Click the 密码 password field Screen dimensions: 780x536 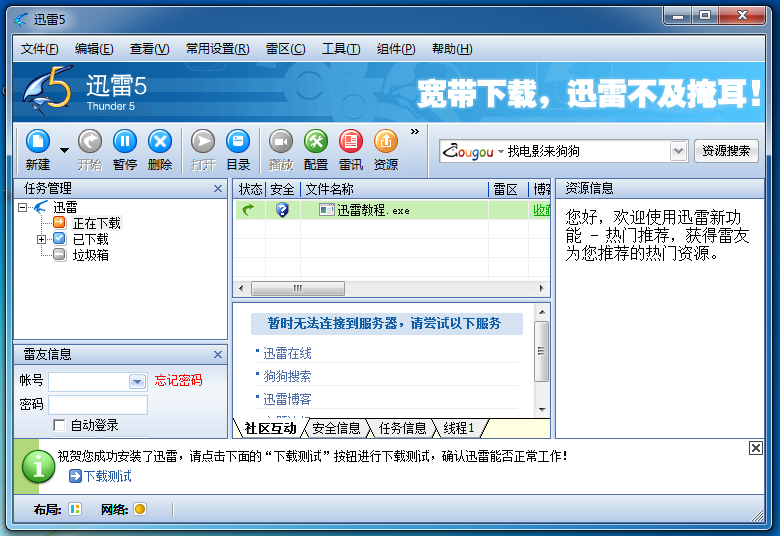[x=98, y=405]
